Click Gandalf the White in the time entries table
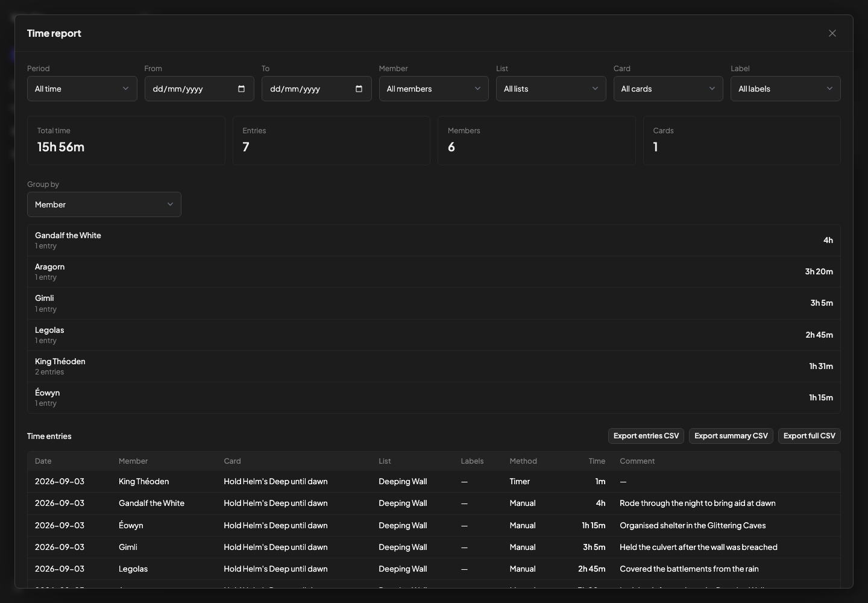The height and width of the screenshot is (603, 868). point(151,504)
